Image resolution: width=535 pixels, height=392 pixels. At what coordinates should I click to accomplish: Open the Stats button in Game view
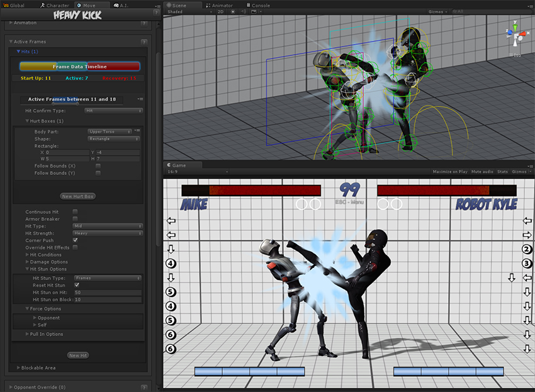(x=502, y=172)
